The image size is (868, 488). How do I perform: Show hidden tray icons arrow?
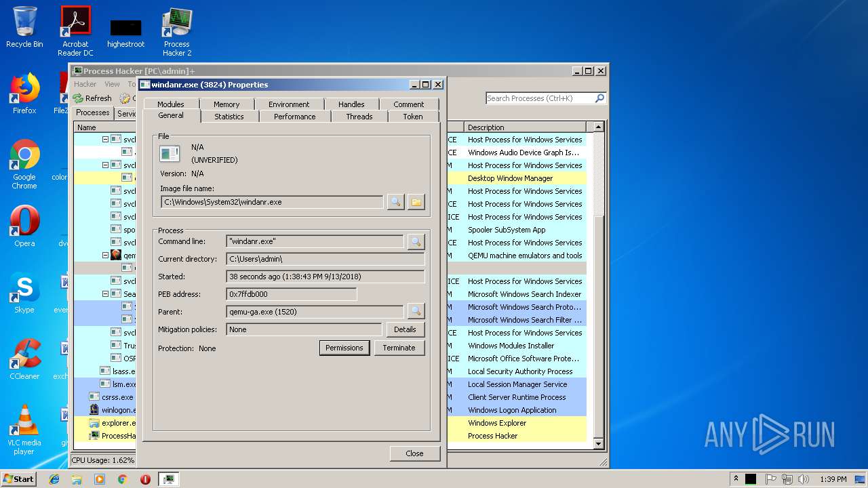click(736, 479)
